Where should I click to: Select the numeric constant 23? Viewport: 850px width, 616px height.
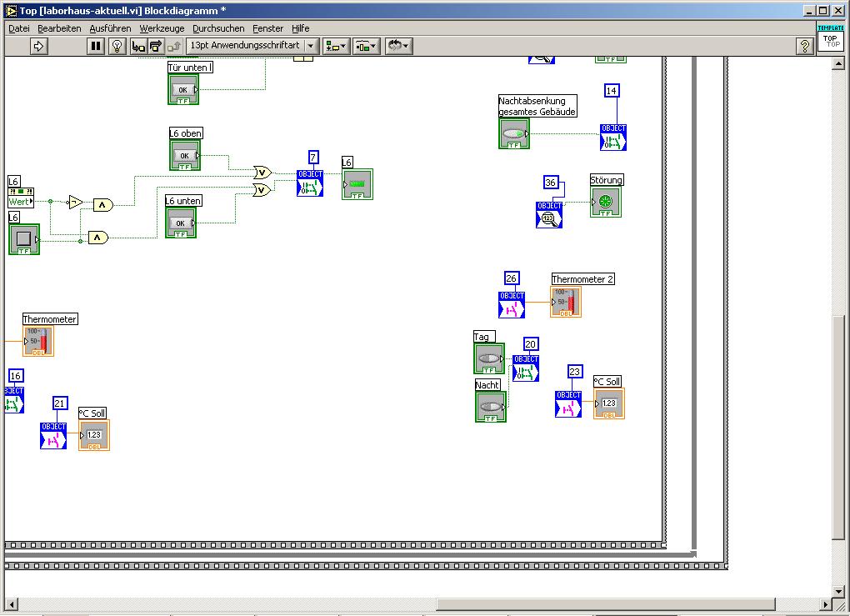(575, 372)
